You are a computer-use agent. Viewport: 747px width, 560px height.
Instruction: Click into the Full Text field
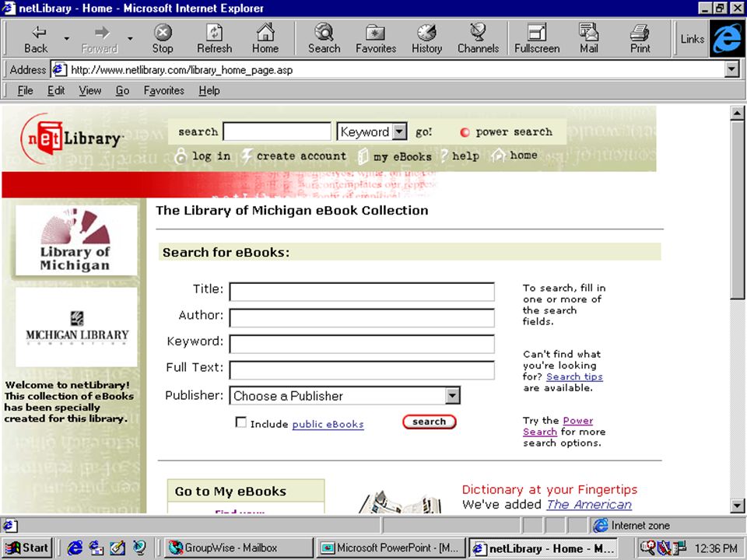(x=362, y=370)
